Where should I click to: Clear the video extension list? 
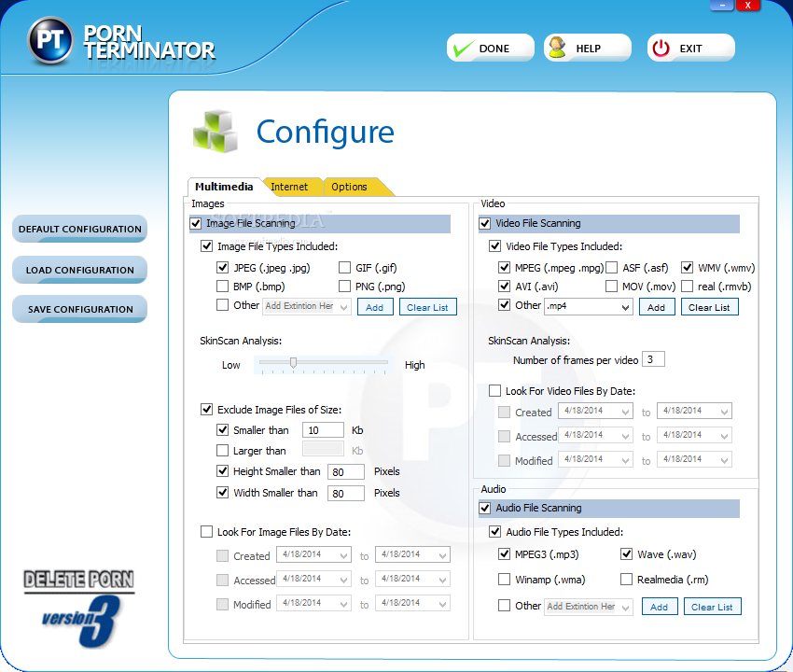point(709,307)
